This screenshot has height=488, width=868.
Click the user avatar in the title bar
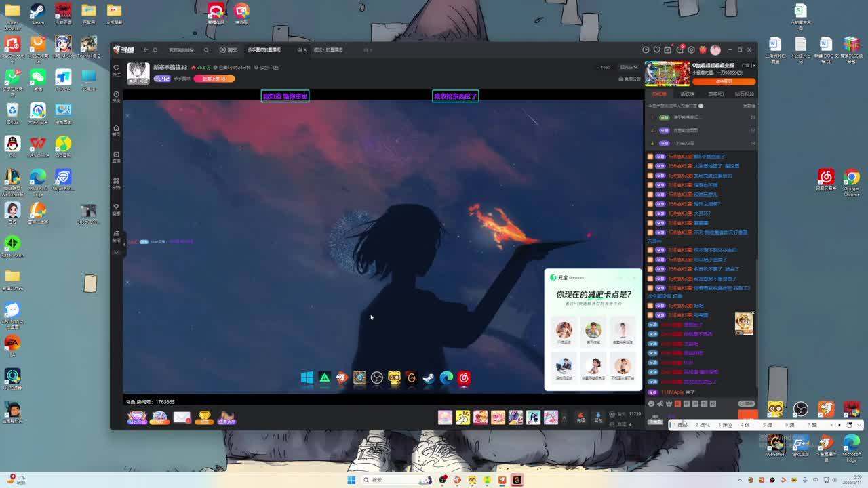coord(715,49)
